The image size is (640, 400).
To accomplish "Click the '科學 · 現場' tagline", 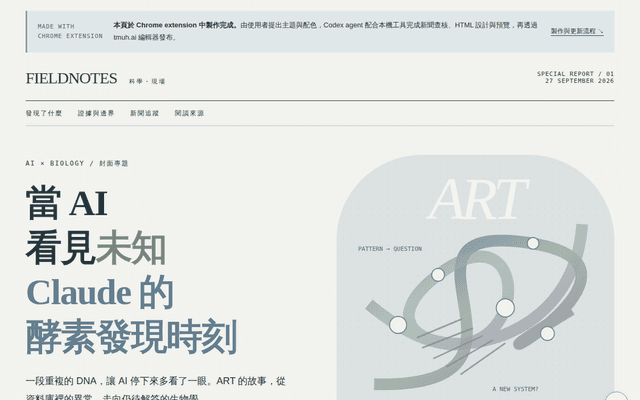I will pyautogui.click(x=147, y=82).
